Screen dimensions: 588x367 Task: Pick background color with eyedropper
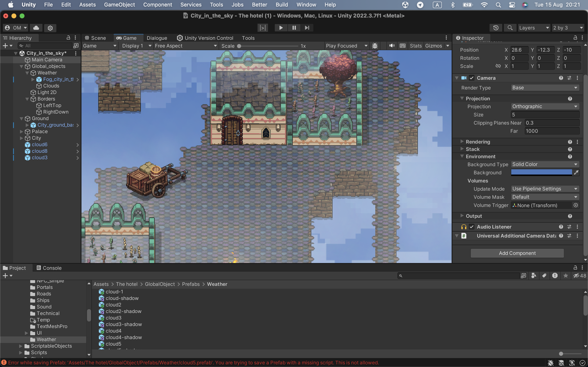click(576, 172)
